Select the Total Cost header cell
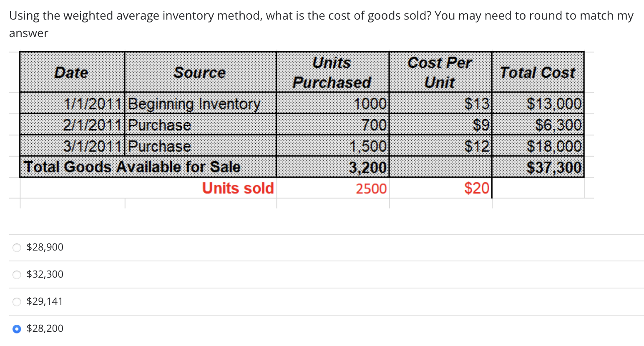The height and width of the screenshot is (346, 644). coord(537,72)
